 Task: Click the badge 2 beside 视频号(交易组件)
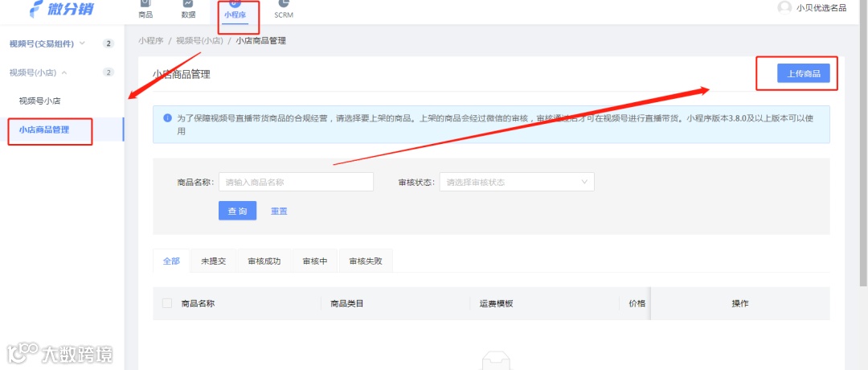tap(108, 43)
